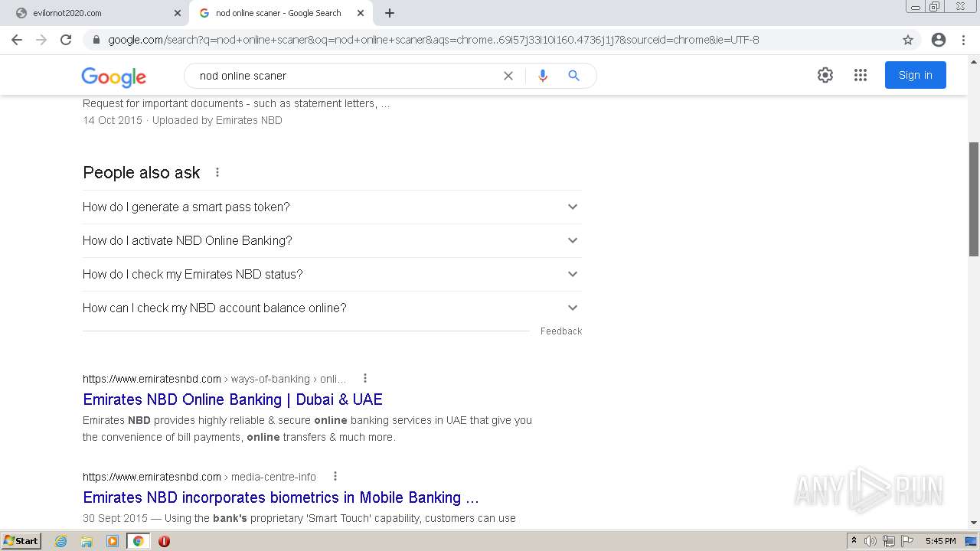
Task: Open Emirates NBD incorporates biometrics result
Action: click(281, 497)
